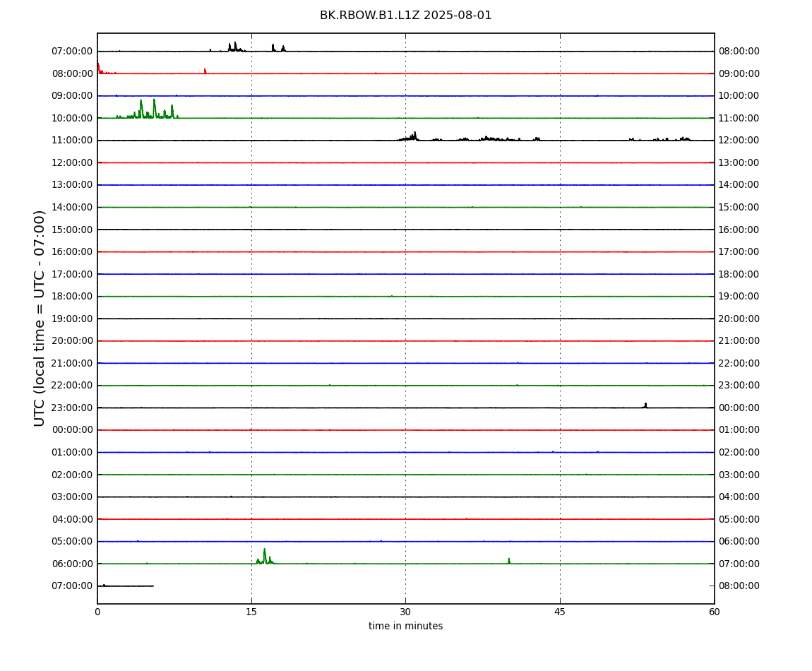
Task: Click the left-axis row label 06:00:00
Action: click(73, 564)
